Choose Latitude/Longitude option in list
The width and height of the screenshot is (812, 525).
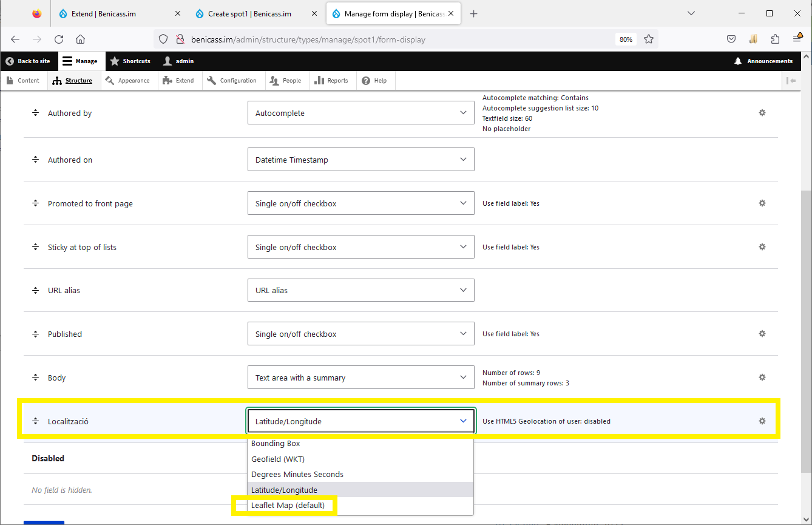pos(360,490)
